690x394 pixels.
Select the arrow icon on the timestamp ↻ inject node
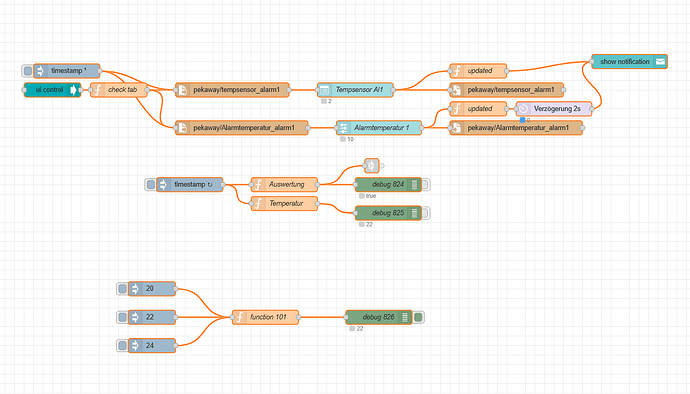point(163,184)
